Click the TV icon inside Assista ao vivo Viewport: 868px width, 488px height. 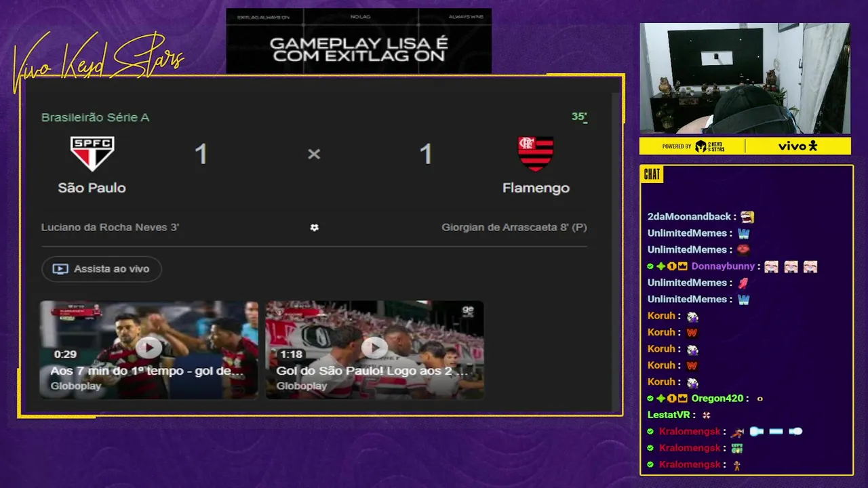pos(60,269)
